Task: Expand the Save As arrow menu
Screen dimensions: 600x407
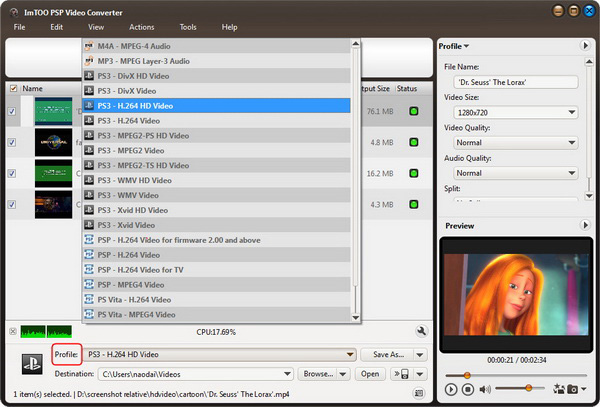Action: point(420,355)
